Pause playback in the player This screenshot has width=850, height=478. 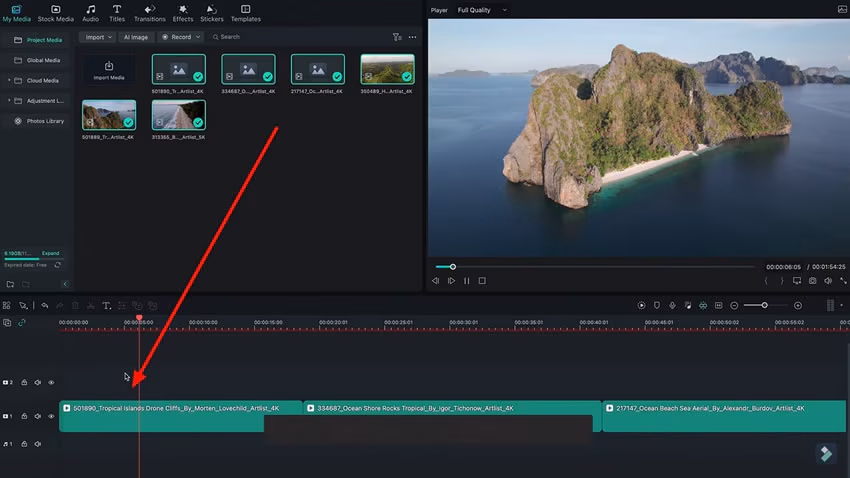point(466,281)
